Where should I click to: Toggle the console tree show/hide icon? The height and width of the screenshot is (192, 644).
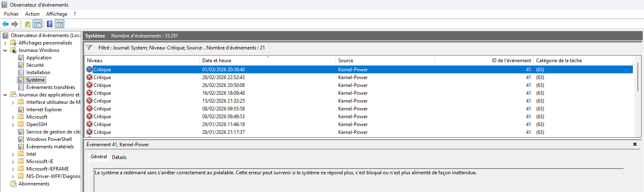click(x=37, y=24)
